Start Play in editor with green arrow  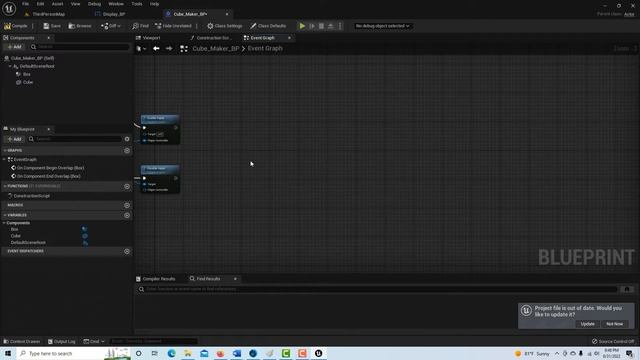302,26
